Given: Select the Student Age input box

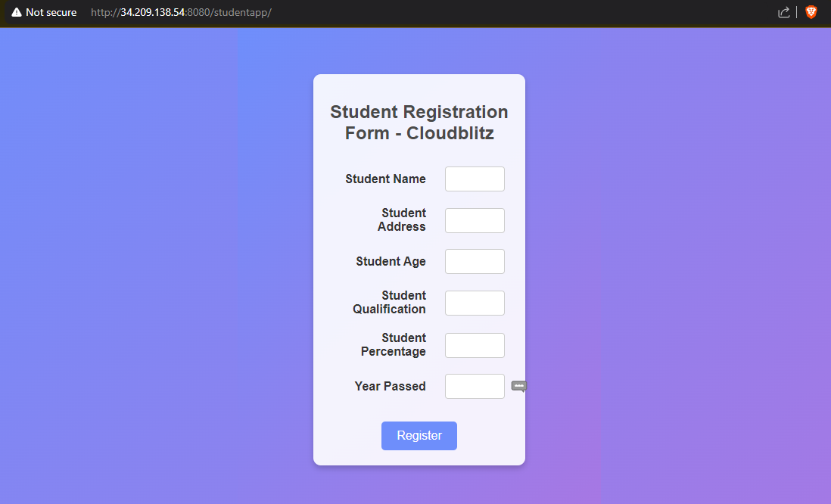Looking at the screenshot, I should click(x=475, y=262).
